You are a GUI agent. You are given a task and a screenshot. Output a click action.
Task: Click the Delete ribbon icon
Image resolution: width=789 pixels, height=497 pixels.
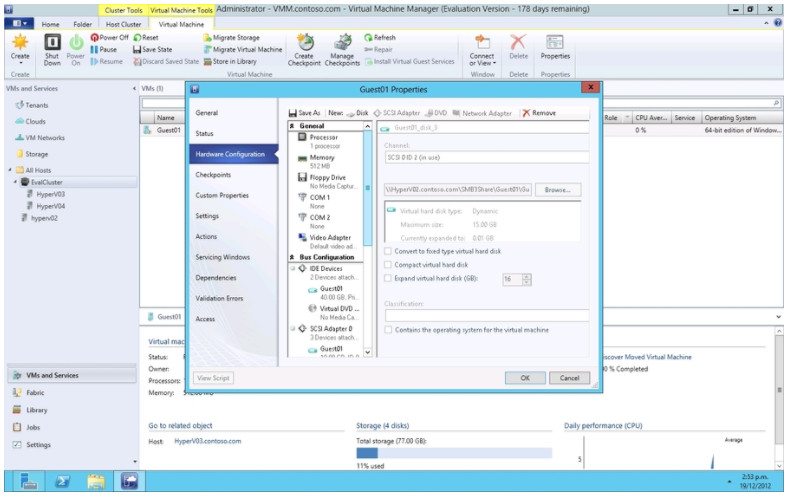(x=518, y=49)
